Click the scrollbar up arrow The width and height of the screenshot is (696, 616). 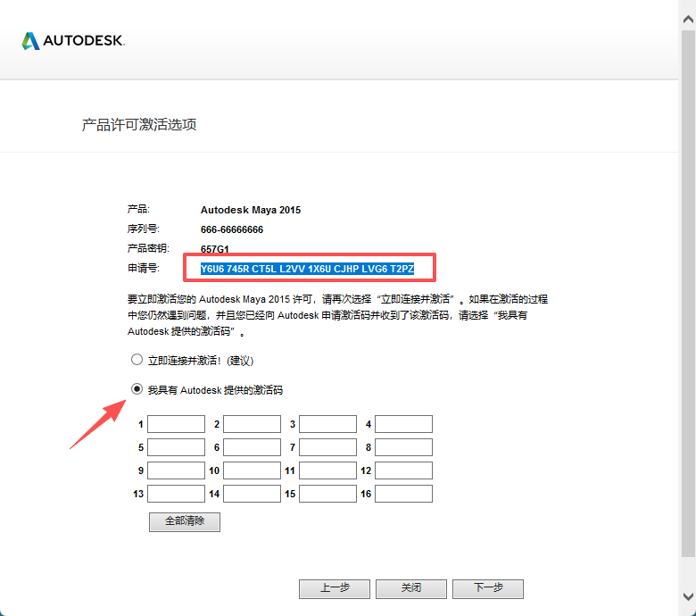[x=689, y=19]
